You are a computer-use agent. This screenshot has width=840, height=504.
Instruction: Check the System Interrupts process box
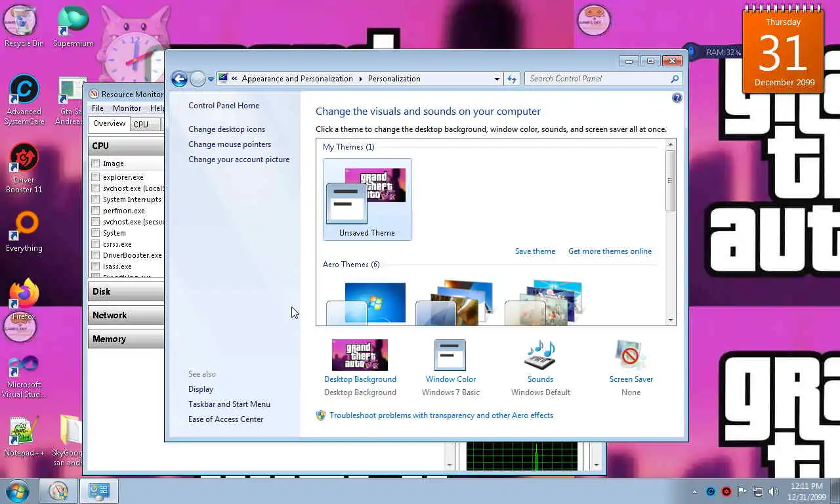(x=96, y=199)
